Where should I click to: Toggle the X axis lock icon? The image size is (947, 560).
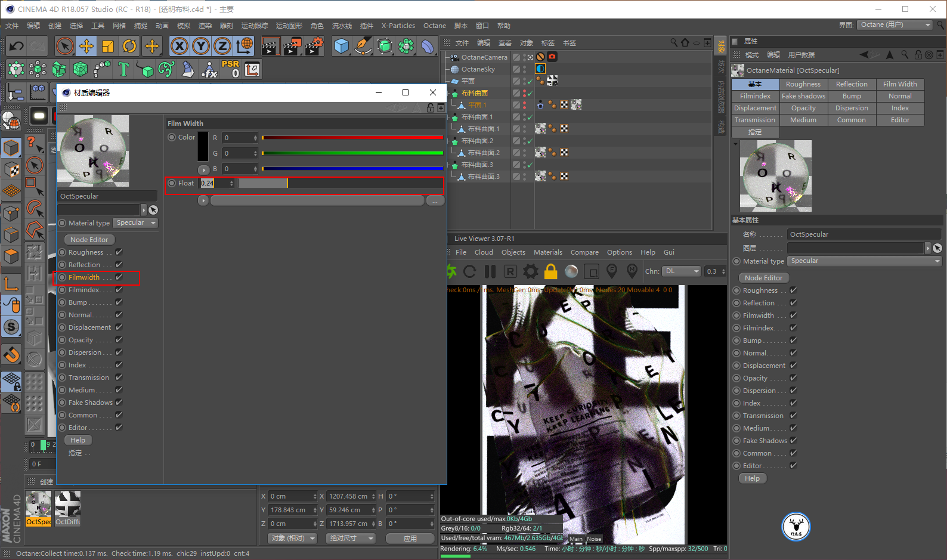pyautogui.click(x=179, y=46)
